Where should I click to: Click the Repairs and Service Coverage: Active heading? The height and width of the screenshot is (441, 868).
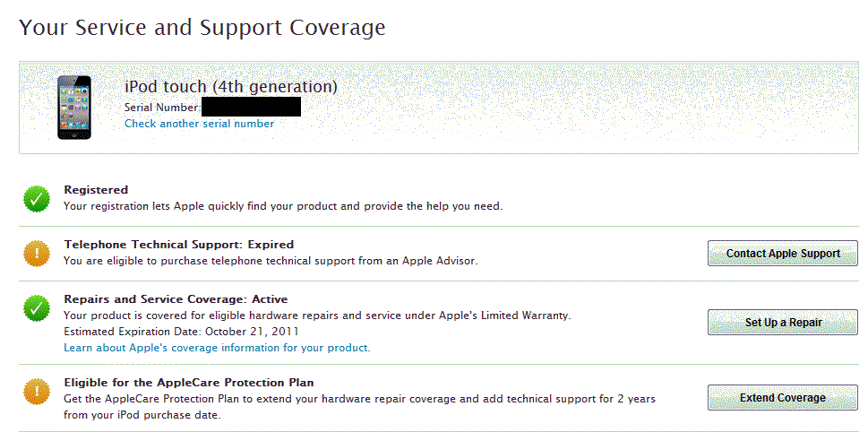176,299
